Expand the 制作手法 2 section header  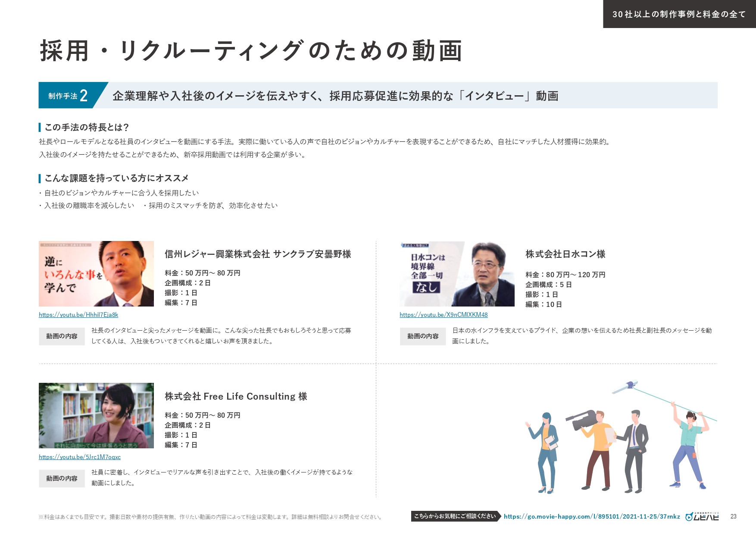pyautogui.click(x=336, y=96)
